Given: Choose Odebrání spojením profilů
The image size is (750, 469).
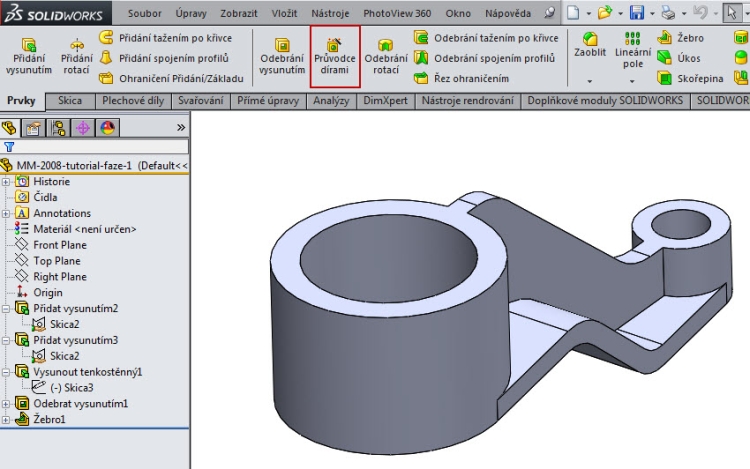Looking at the screenshot, I should coord(485,58).
